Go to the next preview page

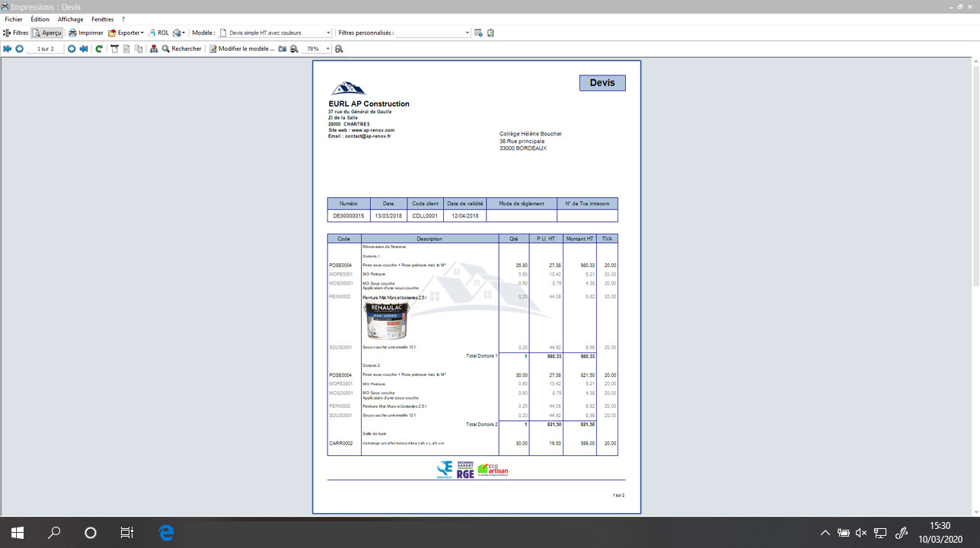(72, 49)
